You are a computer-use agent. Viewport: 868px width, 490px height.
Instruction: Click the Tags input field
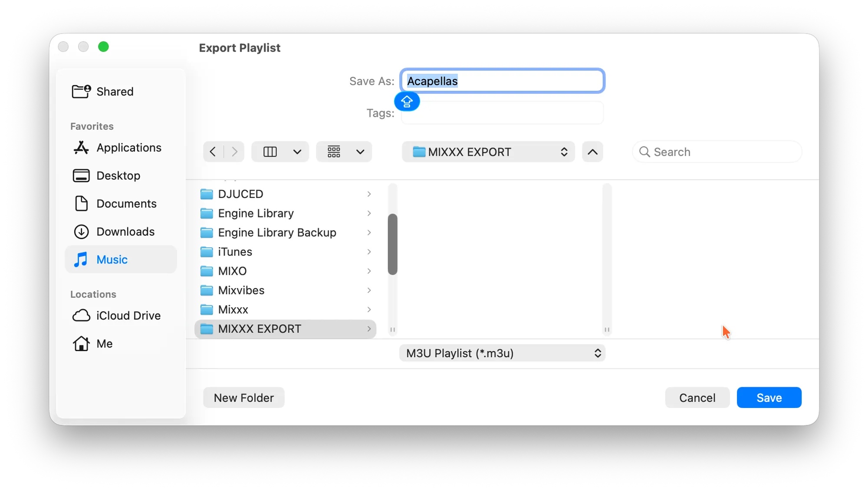[502, 113]
